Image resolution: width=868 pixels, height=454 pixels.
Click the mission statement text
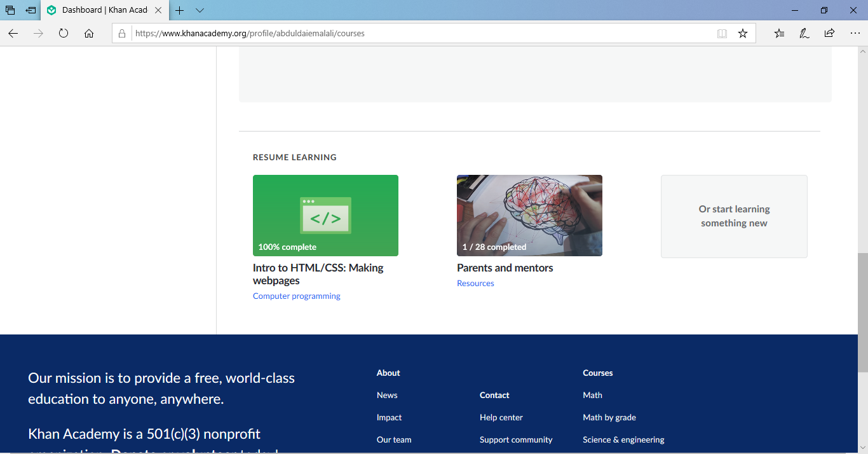click(x=161, y=389)
